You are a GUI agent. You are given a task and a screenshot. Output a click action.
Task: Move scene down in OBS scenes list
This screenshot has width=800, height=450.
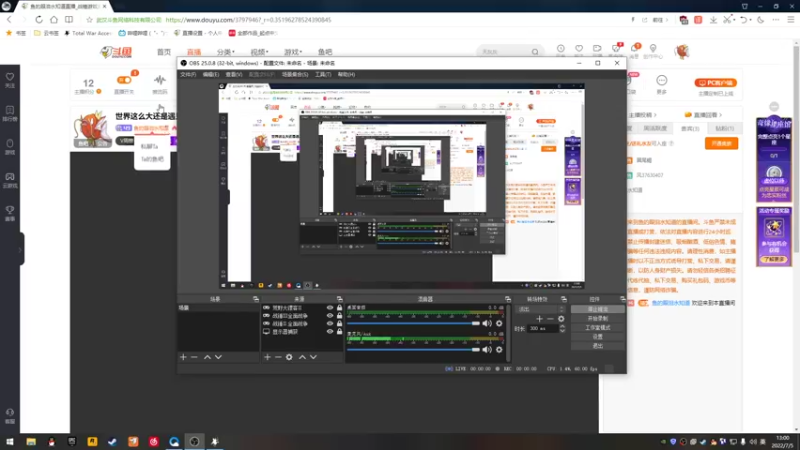click(x=218, y=357)
